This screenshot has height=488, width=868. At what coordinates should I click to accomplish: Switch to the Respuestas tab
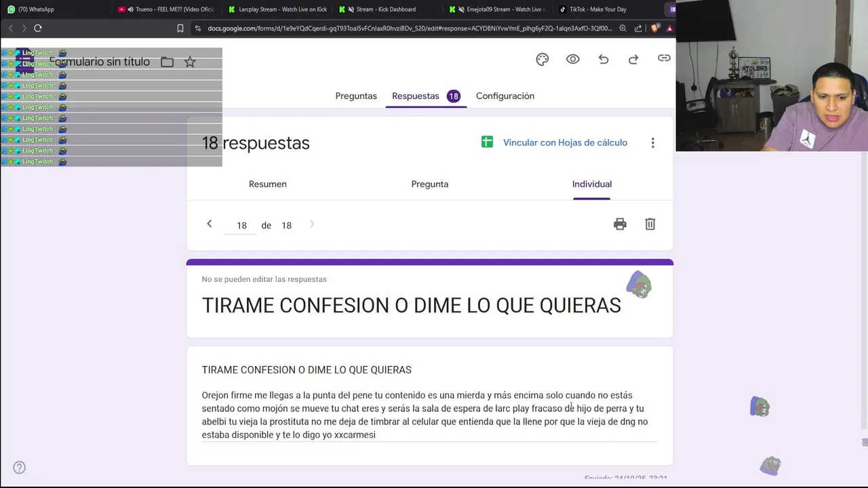click(x=416, y=96)
